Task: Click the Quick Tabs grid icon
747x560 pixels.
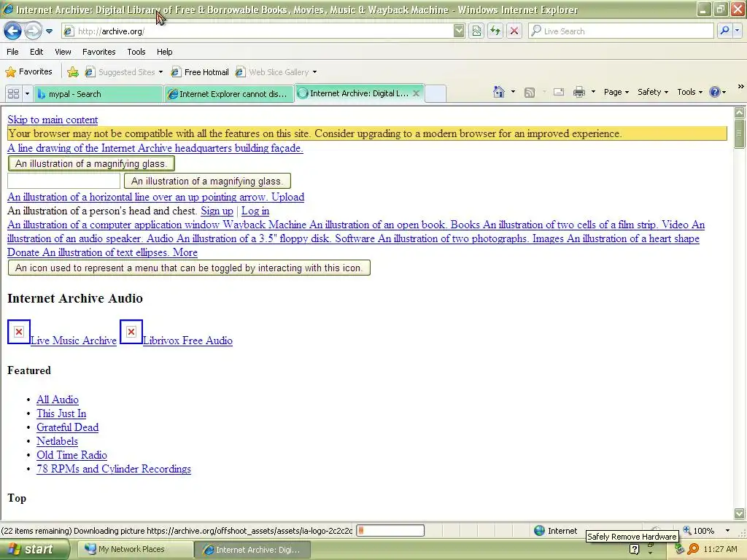Action: tap(13, 94)
